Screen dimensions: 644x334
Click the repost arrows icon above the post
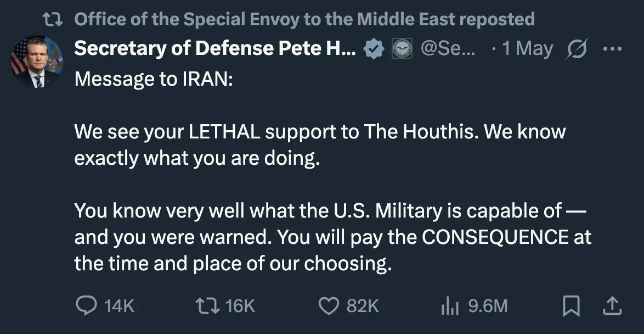53,19
